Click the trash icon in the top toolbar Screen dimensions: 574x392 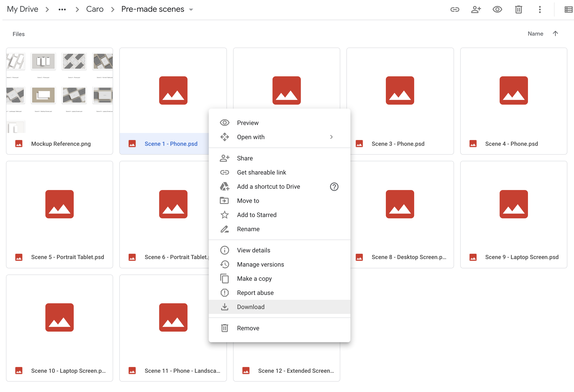518,9
